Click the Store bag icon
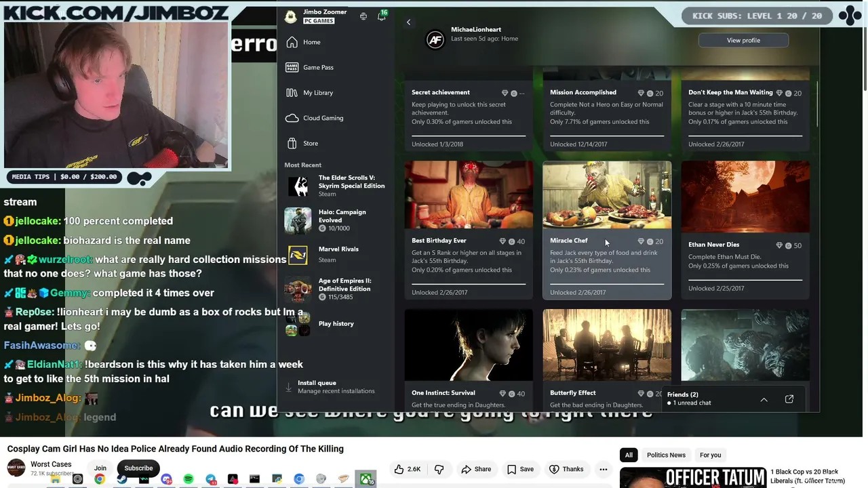 (292, 143)
